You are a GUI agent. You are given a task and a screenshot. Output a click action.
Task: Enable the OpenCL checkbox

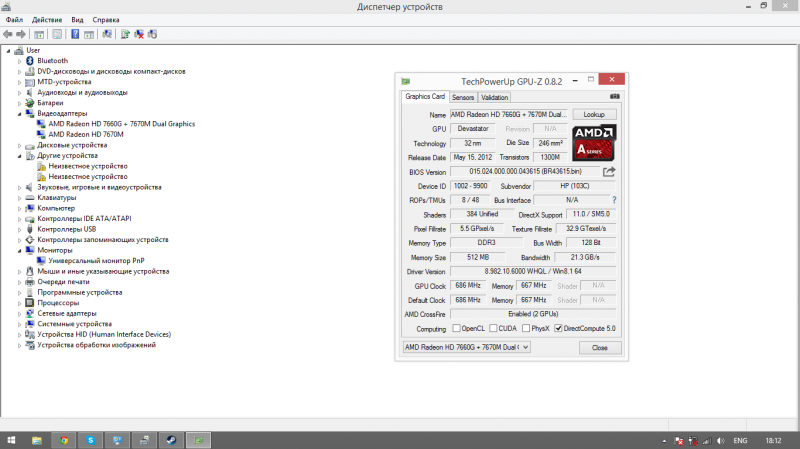457,328
